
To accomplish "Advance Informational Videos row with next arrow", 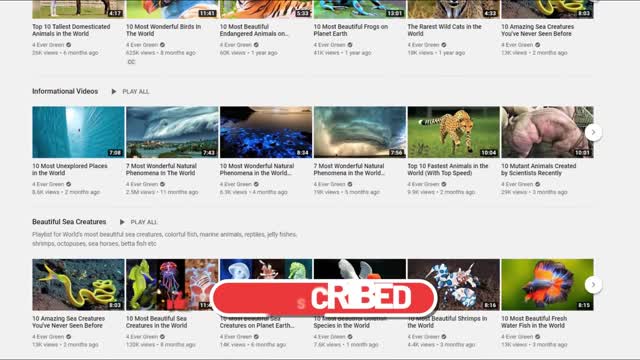I will (593, 132).
